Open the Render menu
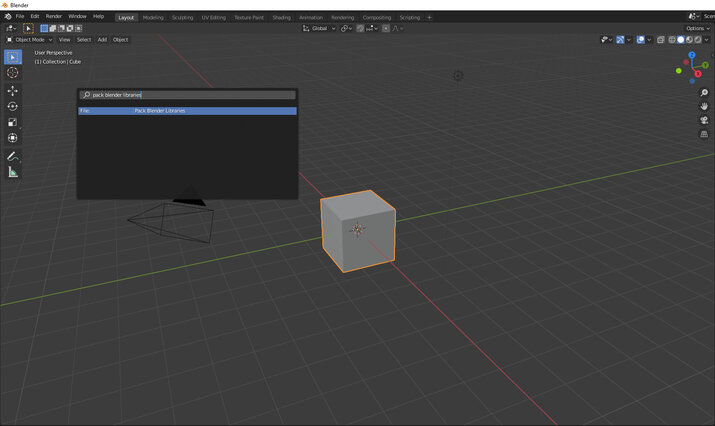The width and height of the screenshot is (715, 426). point(53,17)
